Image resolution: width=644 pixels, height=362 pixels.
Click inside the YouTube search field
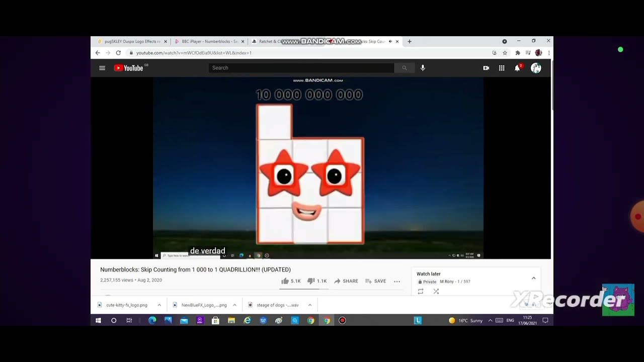coord(301,68)
